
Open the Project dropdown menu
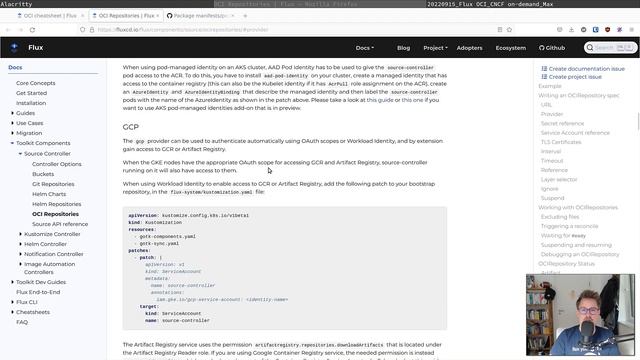click(x=435, y=48)
